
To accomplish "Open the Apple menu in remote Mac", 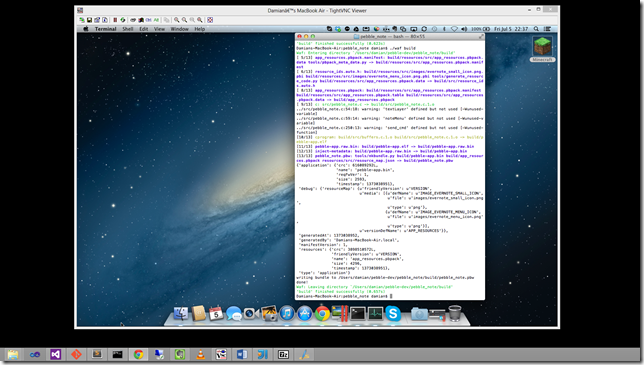I will (85, 29).
